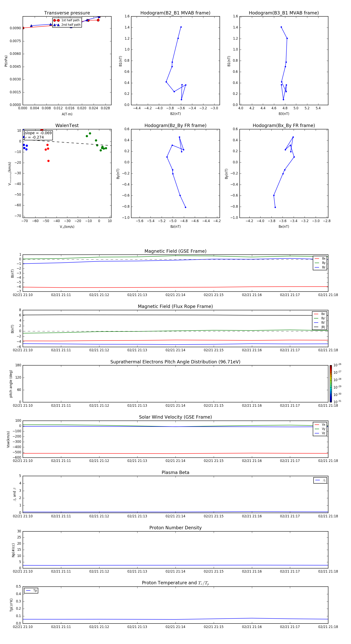Screen dimensions: 351x644
Task: Click the 'B2(nT)' x-axis label
Action: (175, 114)
